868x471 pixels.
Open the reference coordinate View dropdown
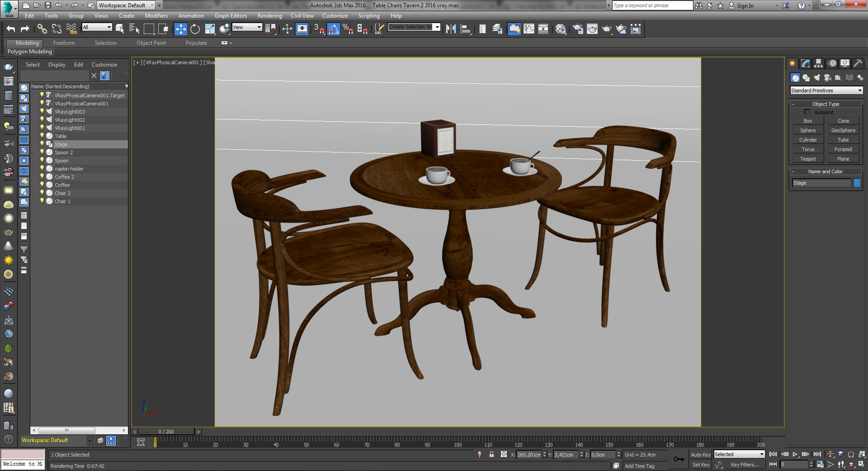point(247,27)
